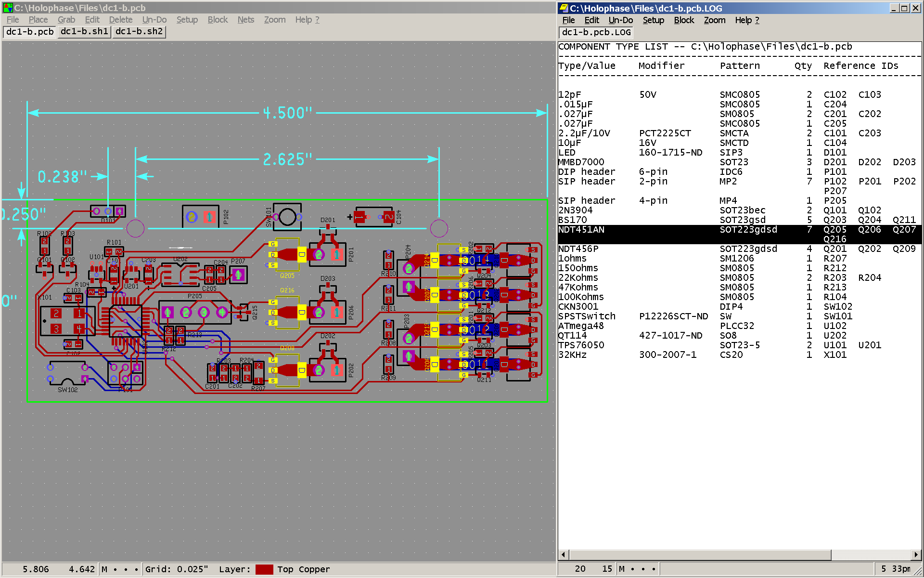Click the left mounting hole circle
The image size is (924, 578).
[135, 228]
